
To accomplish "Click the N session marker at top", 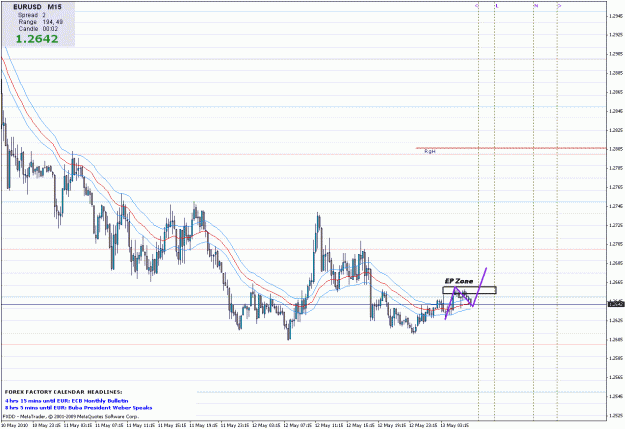I will coord(536,6).
